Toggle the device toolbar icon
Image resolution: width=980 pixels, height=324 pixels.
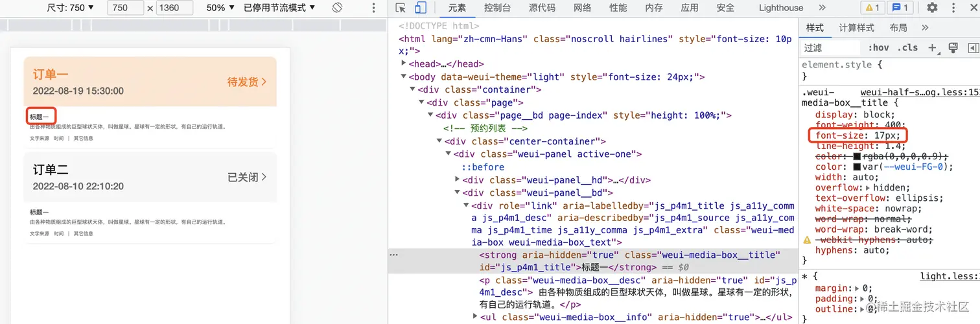pyautogui.click(x=421, y=8)
